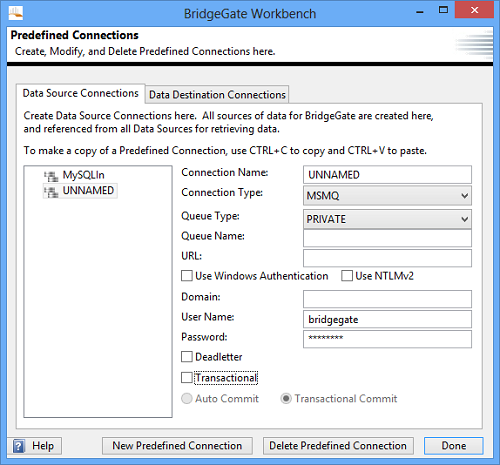Select the MySQLIn connection in list
The image size is (500, 465).
83,175
